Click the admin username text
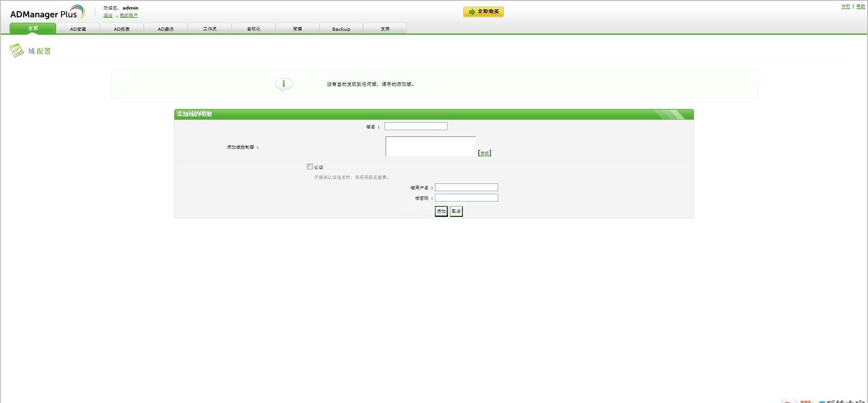 coord(130,8)
